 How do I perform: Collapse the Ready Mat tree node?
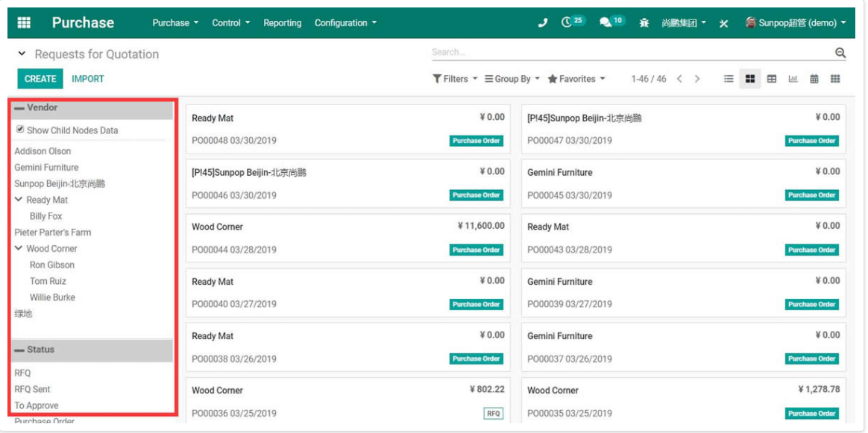click(x=18, y=199)
